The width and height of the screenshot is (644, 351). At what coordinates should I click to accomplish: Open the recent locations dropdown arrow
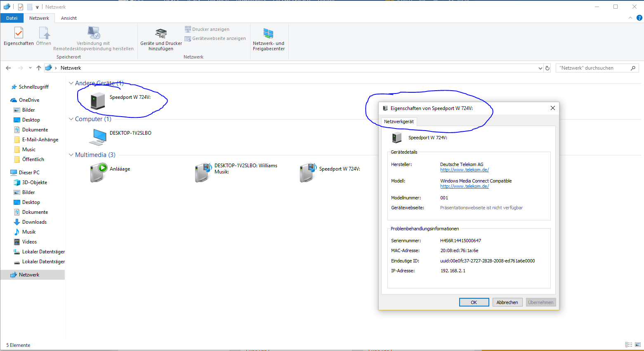tap(30, 68)
